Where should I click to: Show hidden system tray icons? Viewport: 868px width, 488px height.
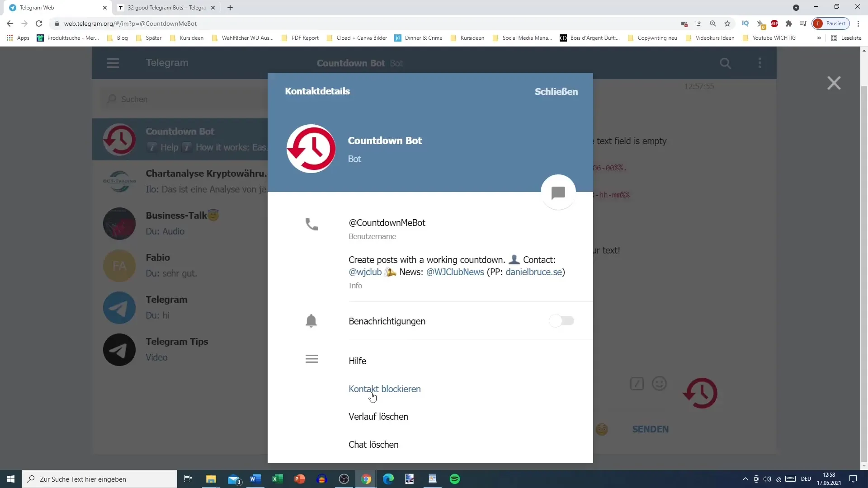[x=745, y=479]
